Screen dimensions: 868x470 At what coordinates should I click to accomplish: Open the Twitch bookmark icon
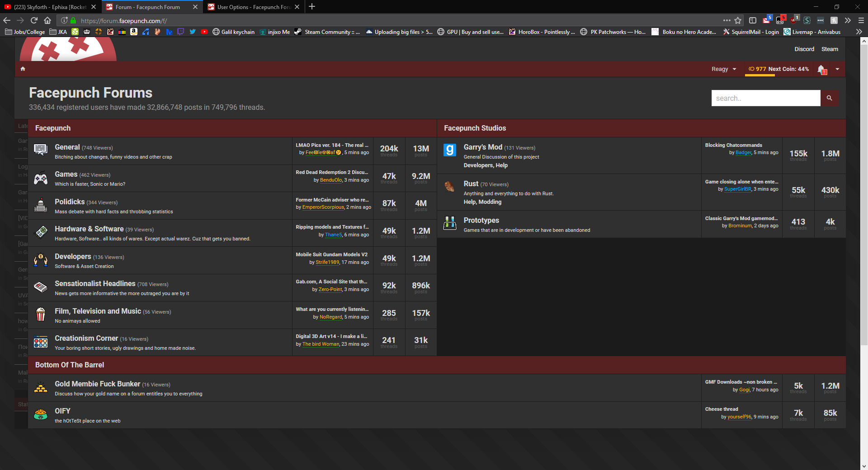(x=181, y=32)
